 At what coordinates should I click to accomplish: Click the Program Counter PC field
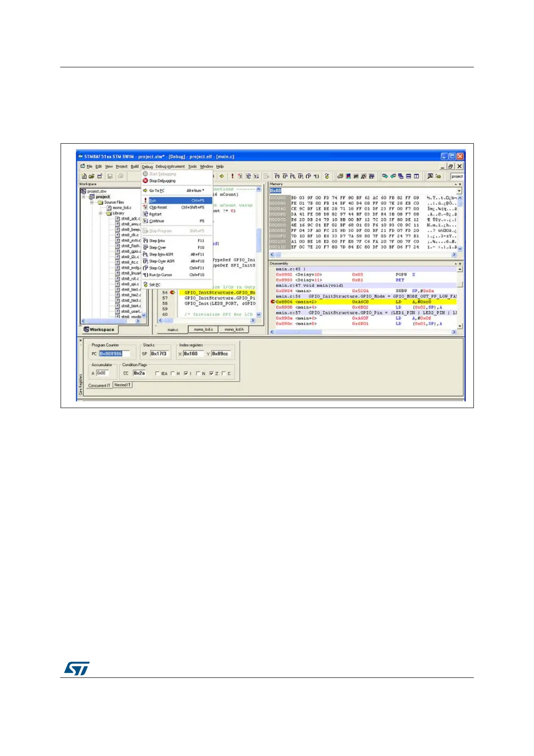pyautogui.click(x=114, y=354)
